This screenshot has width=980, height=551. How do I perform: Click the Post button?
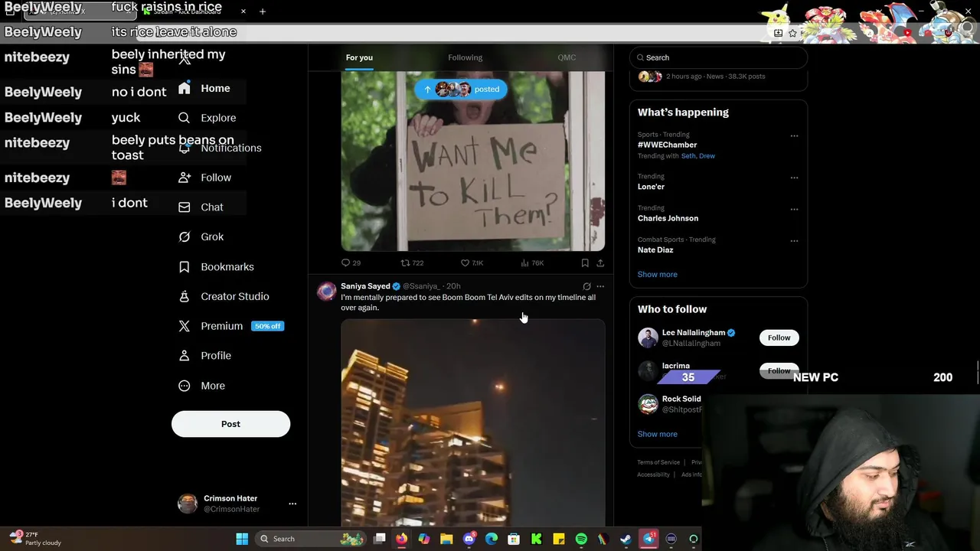coord(230,424)
